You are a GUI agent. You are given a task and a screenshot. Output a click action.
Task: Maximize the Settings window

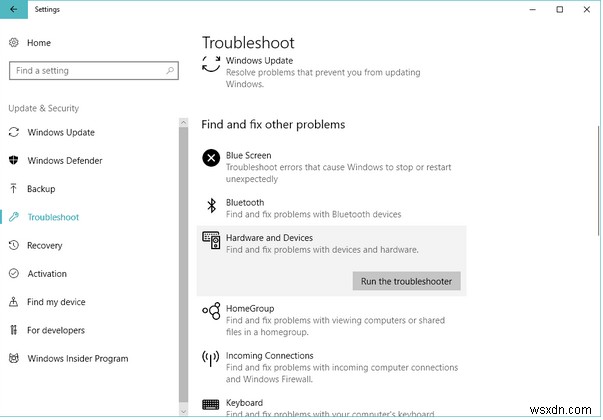[560, 9]
